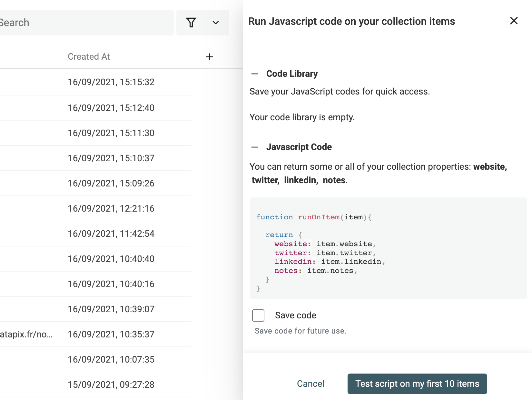Screen dimensions: 532x400
Task: Collapse the Code Library section
Action: pos(255,74)
